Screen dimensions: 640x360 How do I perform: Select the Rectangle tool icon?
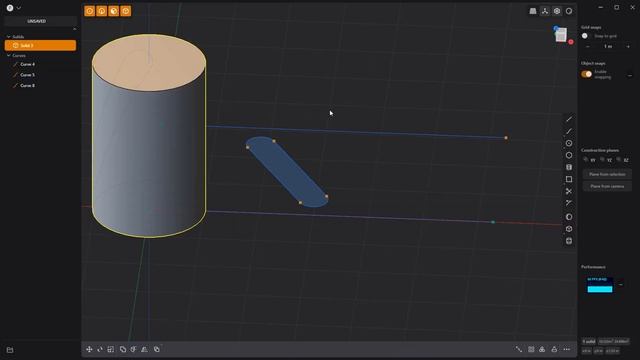569,179
